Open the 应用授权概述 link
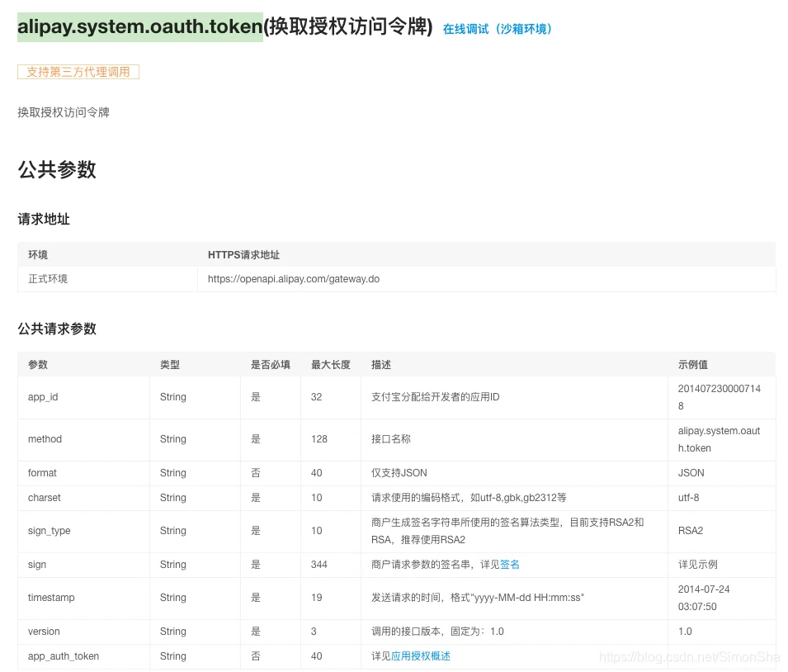The width and height of the screenshot is (788, 672). click(421, 656)
